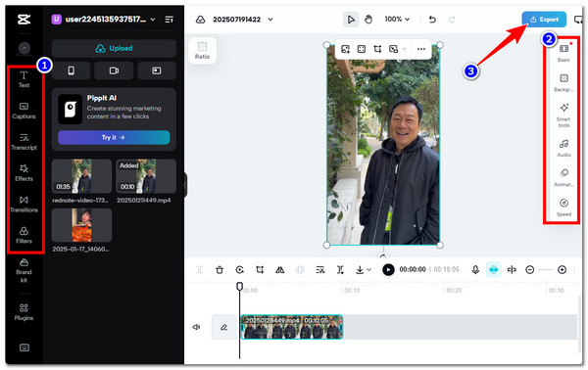Play the video preview
Screen dimensions: 588x370
tap(388, 269)
